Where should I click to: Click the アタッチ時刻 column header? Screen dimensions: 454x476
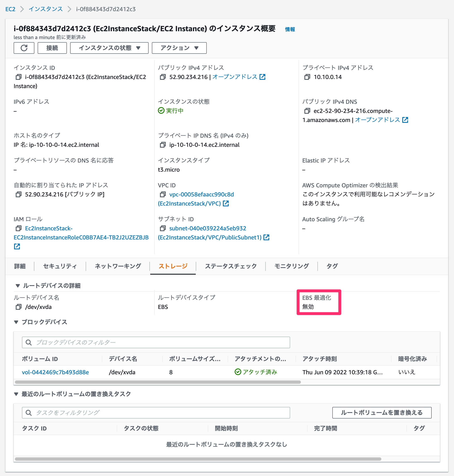319,359
